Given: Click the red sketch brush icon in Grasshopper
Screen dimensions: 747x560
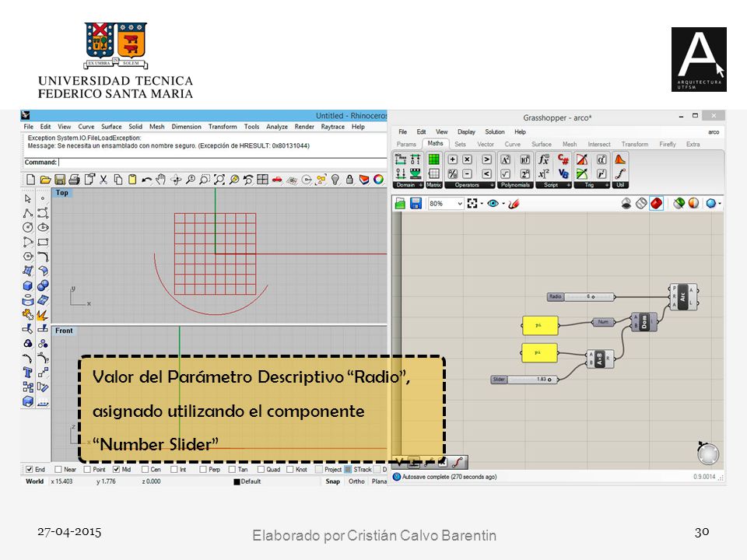Looking at the screenshot, I should point(514,204).
